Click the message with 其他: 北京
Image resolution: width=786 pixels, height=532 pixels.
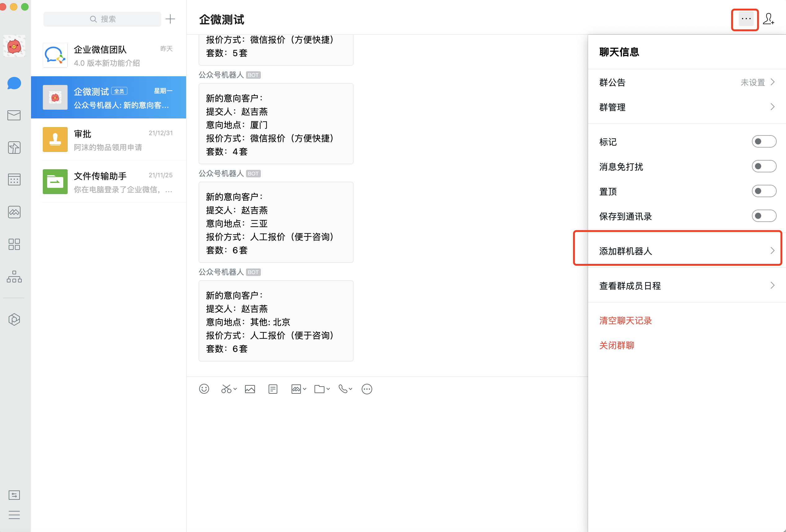point(276,321)
